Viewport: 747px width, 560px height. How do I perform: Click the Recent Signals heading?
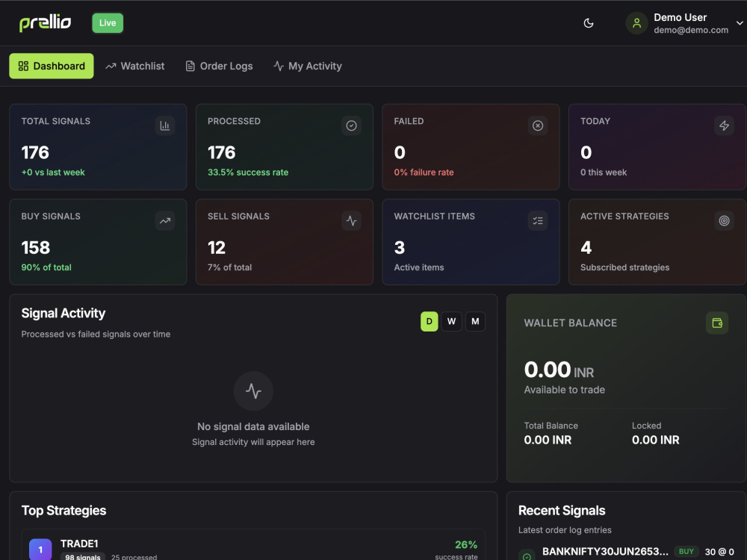click(x=562, y=511)
